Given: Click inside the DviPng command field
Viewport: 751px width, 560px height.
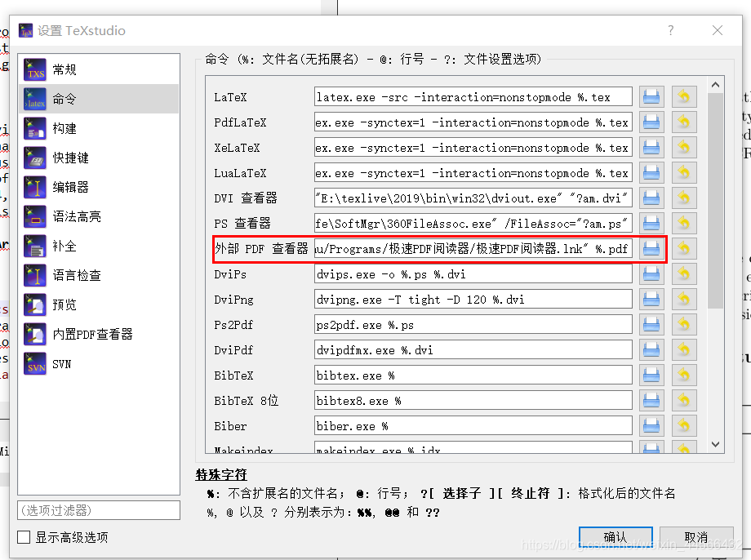Looking at the screenshot, I should [473, 299].
